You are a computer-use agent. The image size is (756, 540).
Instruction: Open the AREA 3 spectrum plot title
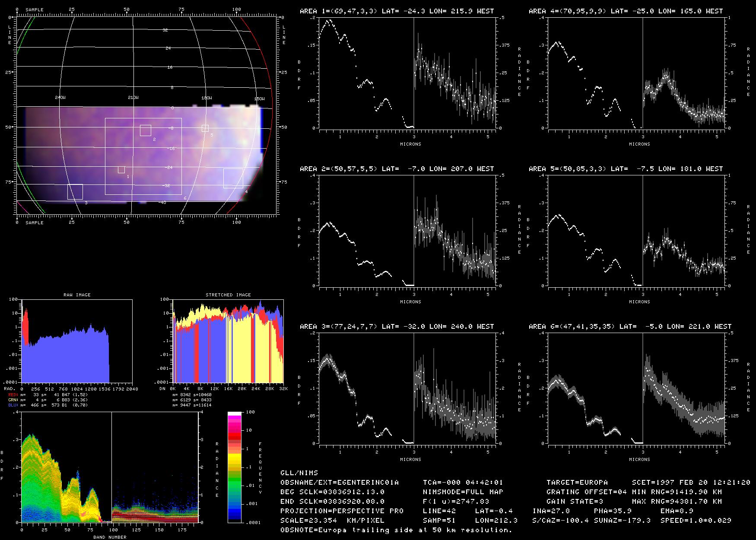click(x=397, y=327)
